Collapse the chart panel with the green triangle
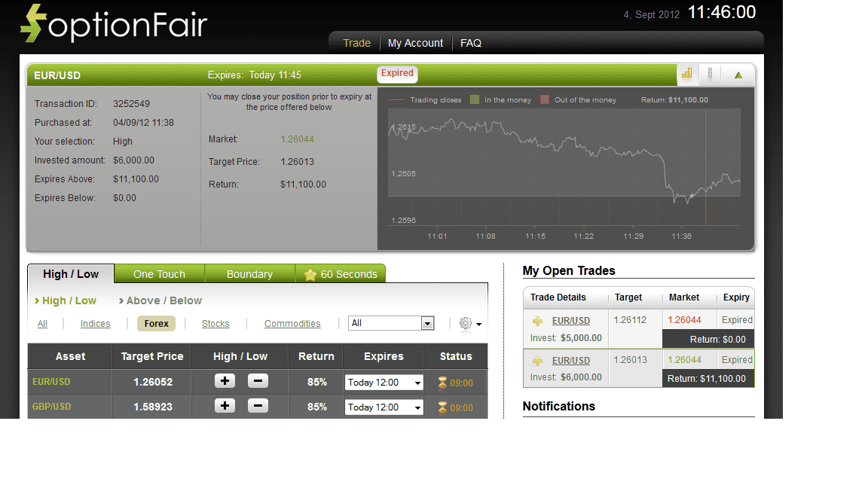The image size is (868, 488). [x=738, y=74]
